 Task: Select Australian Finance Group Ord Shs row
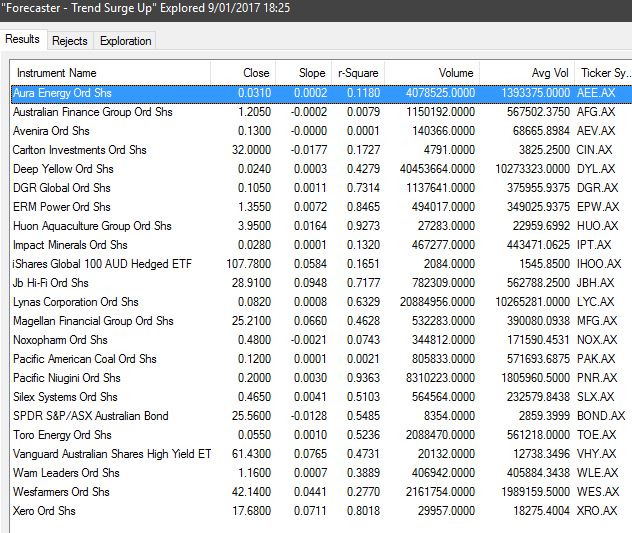321,112
